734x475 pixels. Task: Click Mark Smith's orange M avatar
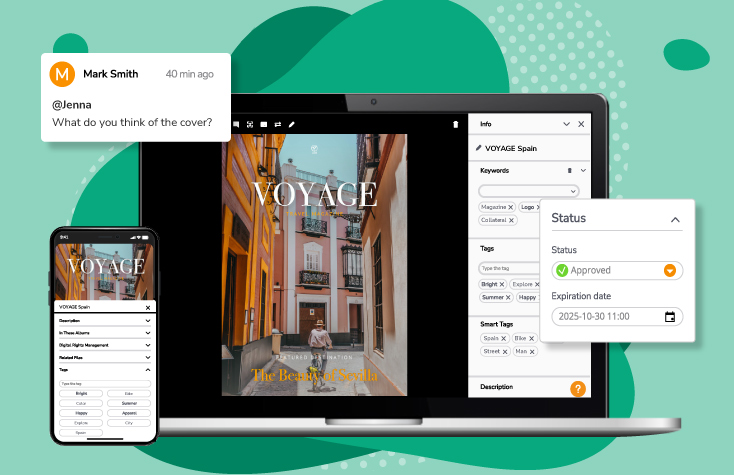(62, 74)
